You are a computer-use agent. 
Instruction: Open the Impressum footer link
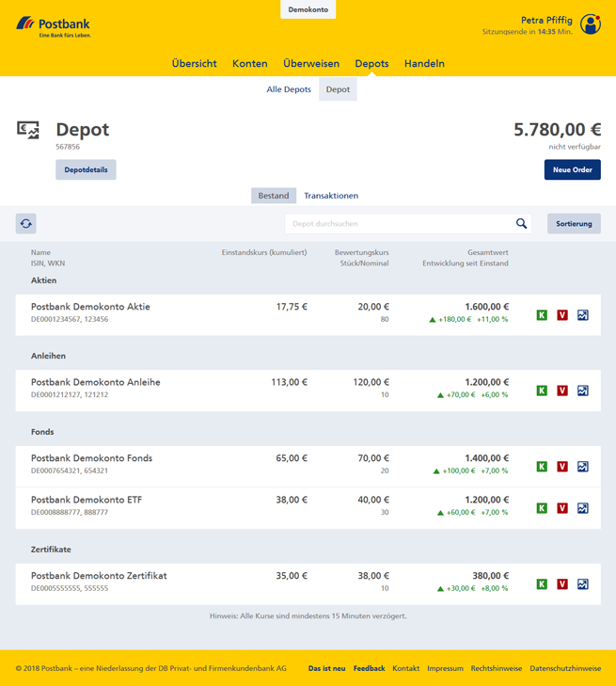tap(445, 668)
